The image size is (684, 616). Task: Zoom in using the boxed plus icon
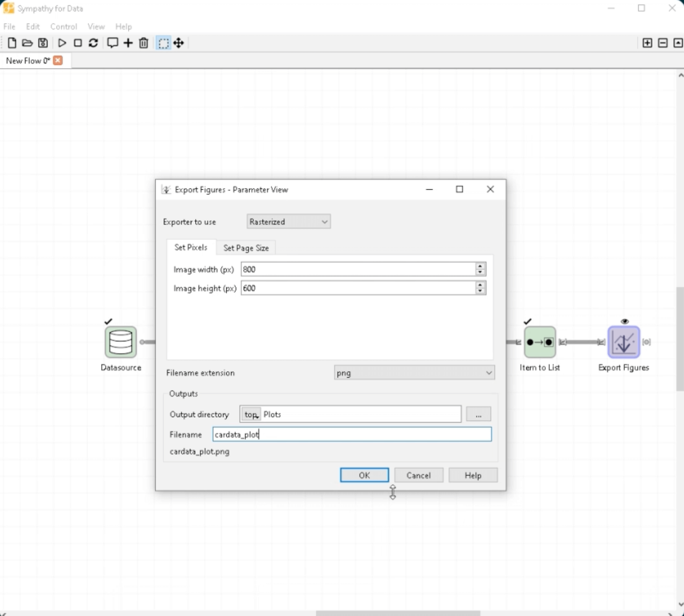pyautogui.click(x=647, y=43)
